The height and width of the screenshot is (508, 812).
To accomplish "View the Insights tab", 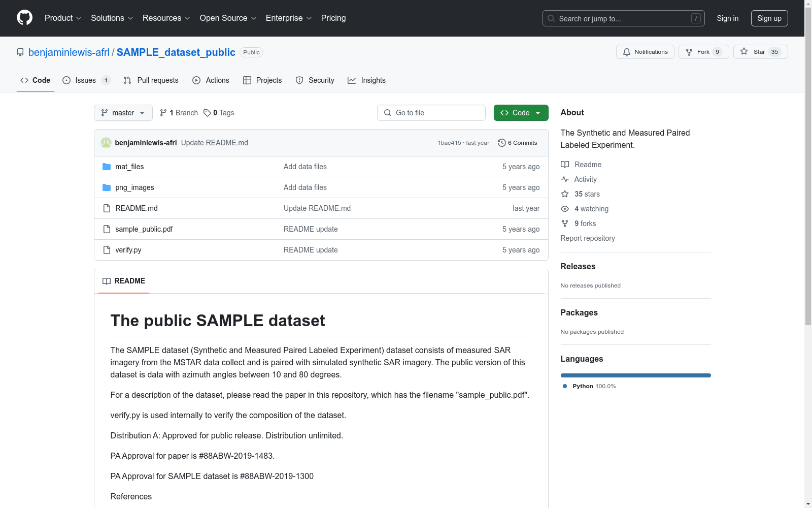I will 367,80.
